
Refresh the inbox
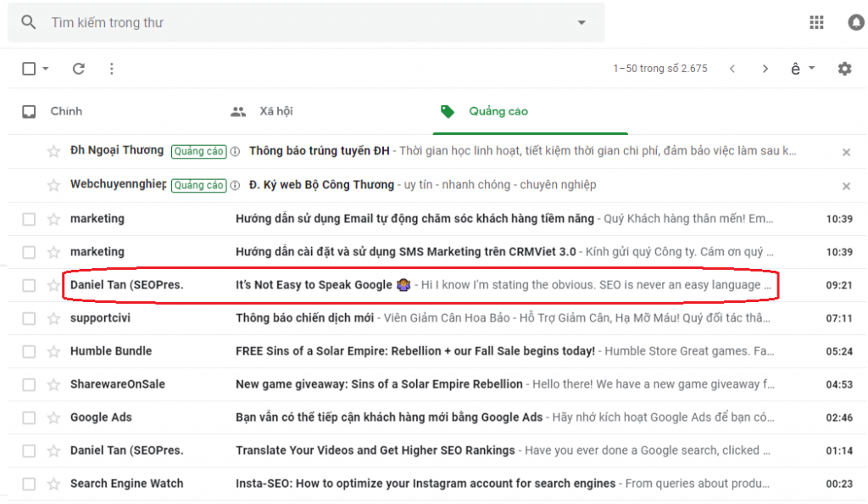79,69
